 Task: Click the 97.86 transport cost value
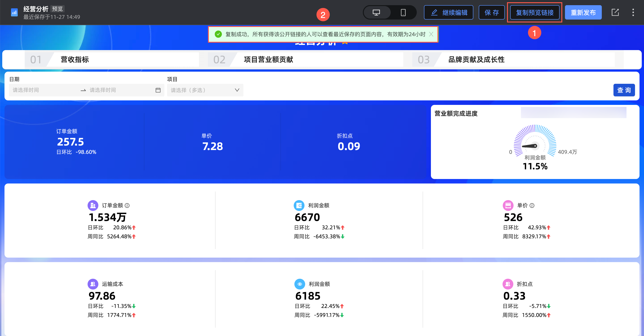coord(102,296)
